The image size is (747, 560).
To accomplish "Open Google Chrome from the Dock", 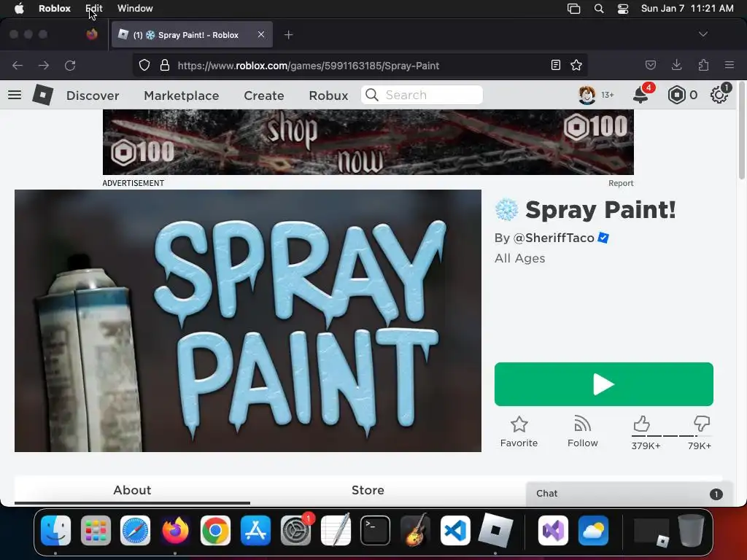I will pos(215,530).
